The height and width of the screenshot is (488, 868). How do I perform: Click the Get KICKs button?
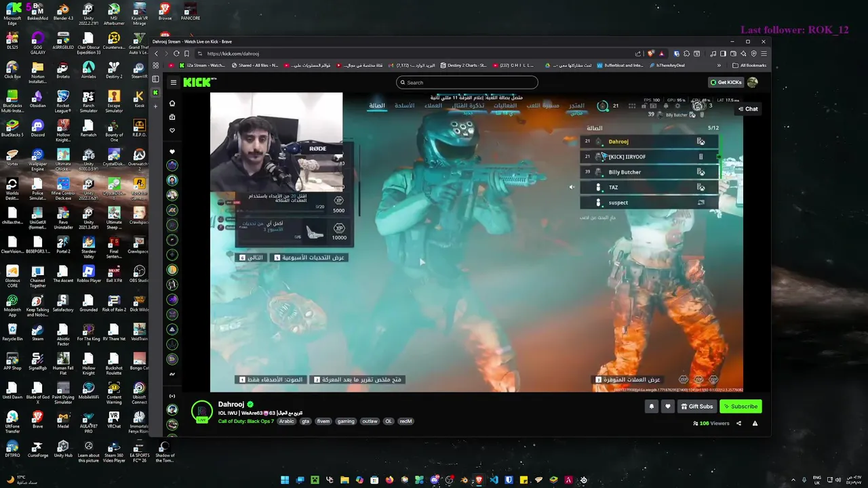(x=725, y=82)
